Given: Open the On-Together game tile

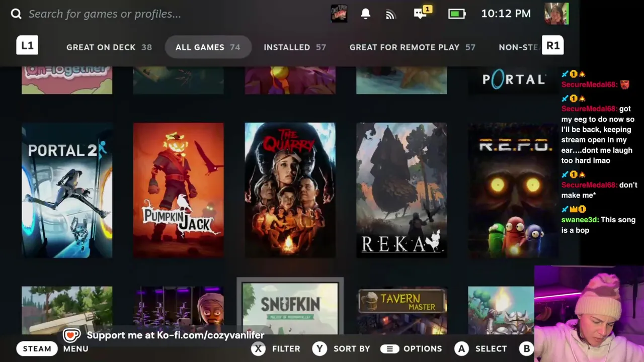Looking at the screenshot, I should [67, 80].
